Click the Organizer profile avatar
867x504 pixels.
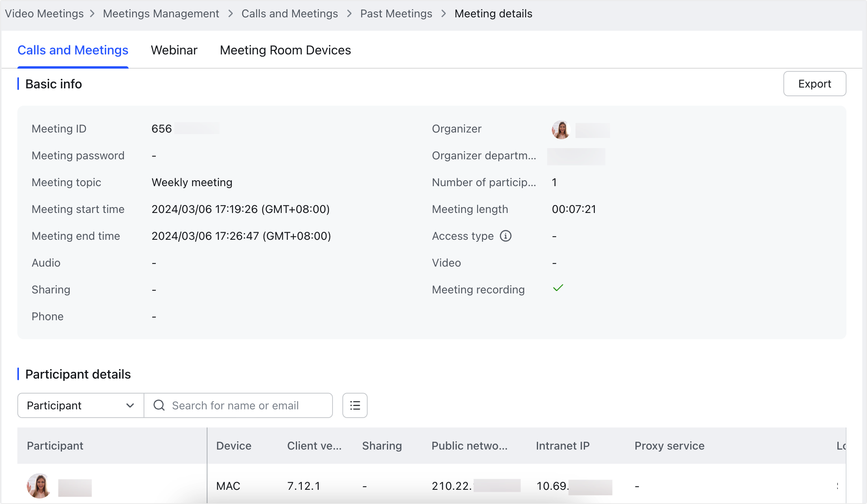(x=561, y=130)
